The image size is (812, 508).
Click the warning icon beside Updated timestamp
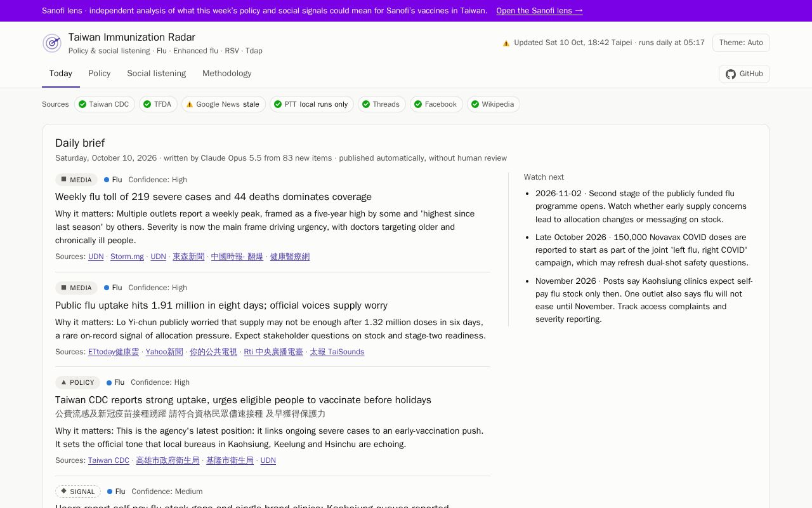pos(506,43)
